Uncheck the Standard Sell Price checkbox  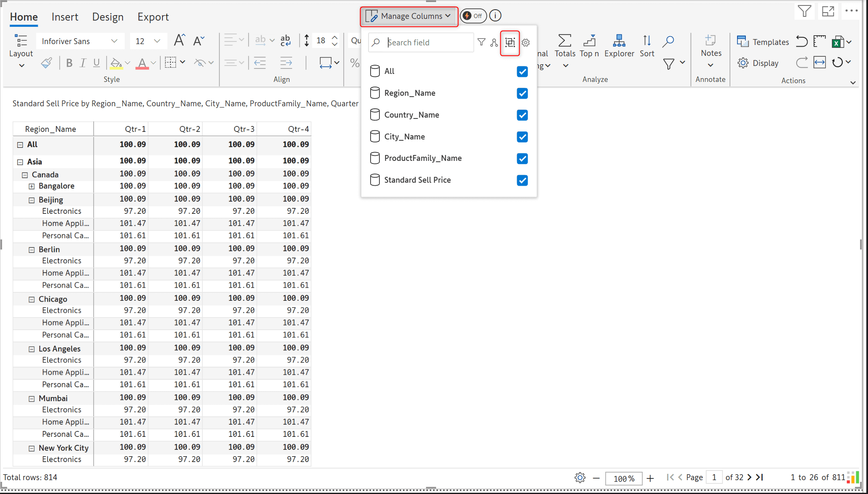pos(522,181)
